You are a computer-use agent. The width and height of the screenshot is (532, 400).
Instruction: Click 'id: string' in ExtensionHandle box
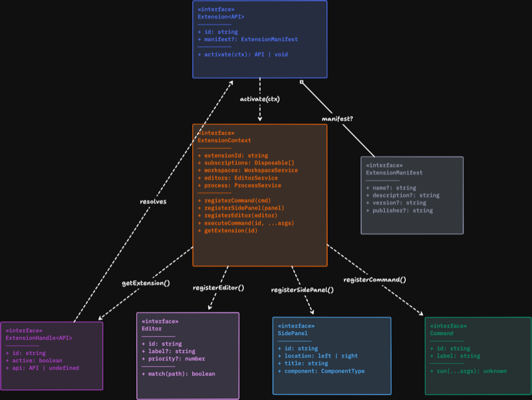click(29, 353)
